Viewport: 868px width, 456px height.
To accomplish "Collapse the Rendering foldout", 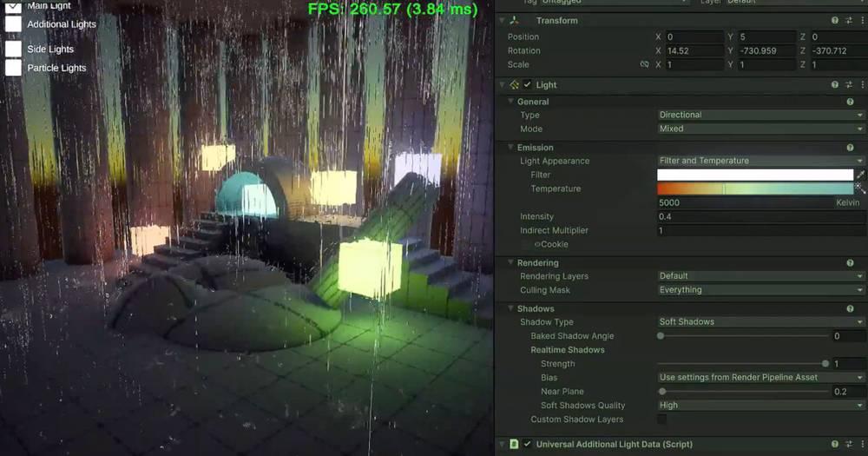I will coord(511,262).
